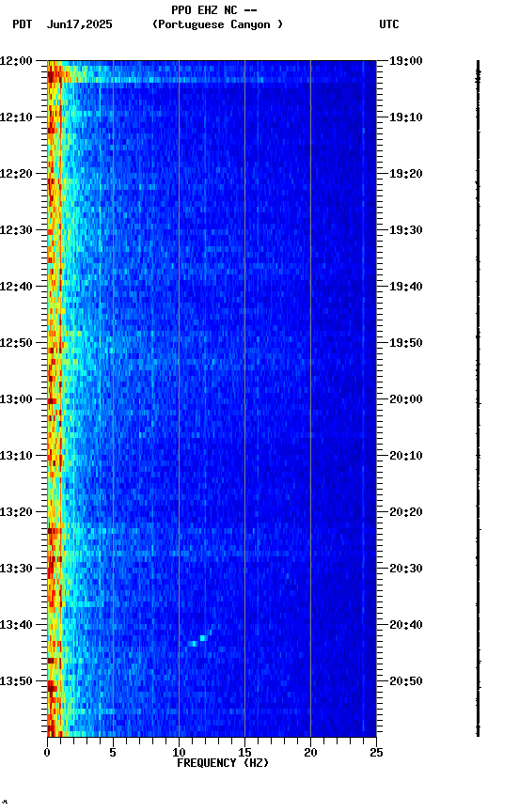Image resolution: width=519 pixels, height=812 pixels.
Task: Click the '19:00' UTC time label
Action: (x=406, y=61)
